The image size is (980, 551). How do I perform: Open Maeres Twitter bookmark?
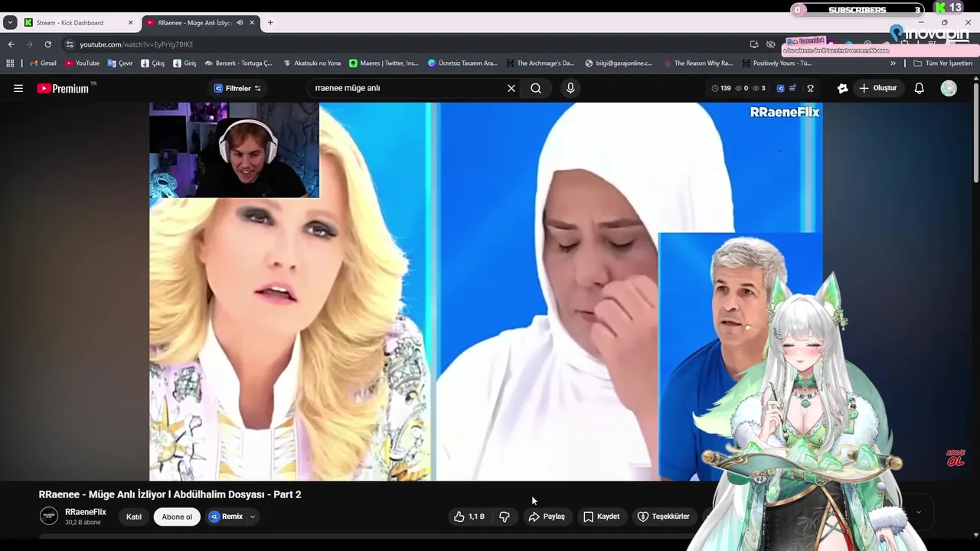click(384, 64)
